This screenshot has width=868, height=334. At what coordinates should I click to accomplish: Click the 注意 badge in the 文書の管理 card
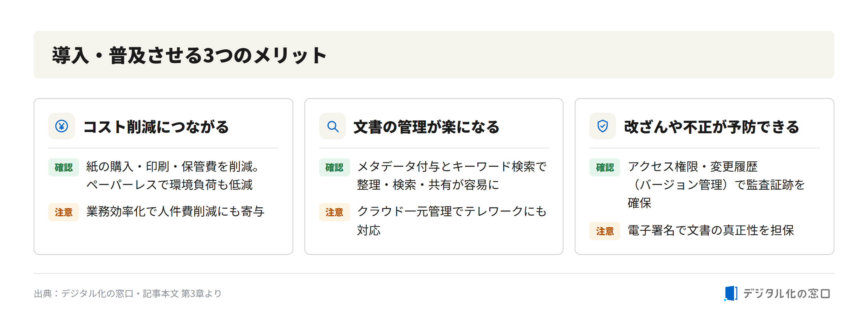pyautogui.click(x=335, y=212)
